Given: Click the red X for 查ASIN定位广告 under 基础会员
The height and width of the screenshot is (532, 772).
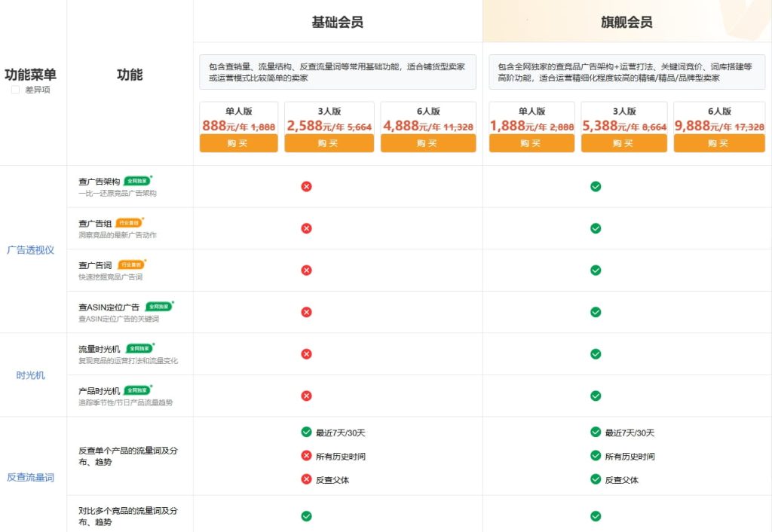Looking at the screenshot, I should point(306,311).
